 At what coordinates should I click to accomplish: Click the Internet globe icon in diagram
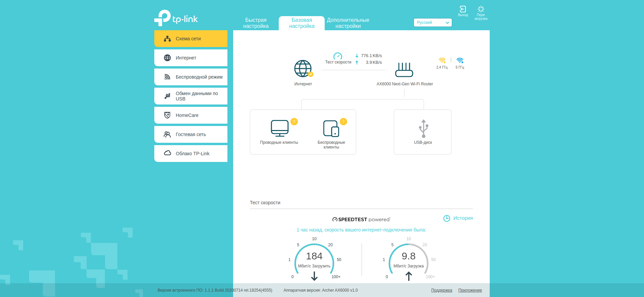click(x=303, y=69)
